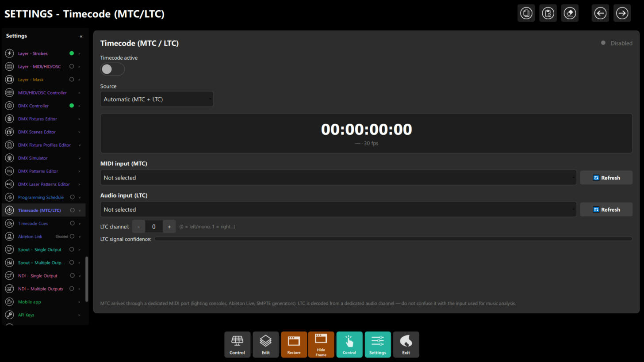This screenshot has height=362, width=644.
Task: Open the API Keys settings entry
Action: click(x=44, y=315)
